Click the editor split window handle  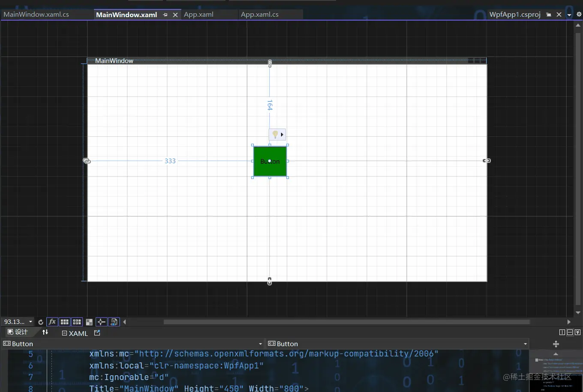pos(556,344)
